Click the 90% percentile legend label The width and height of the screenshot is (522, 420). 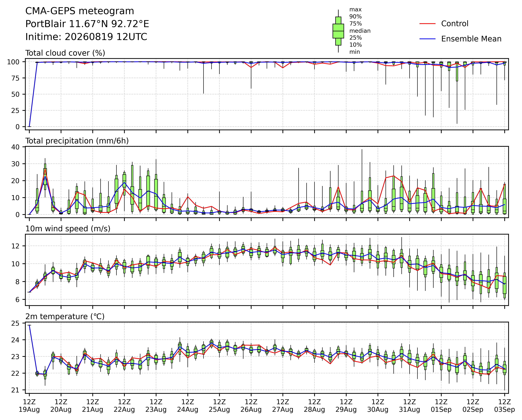pyautogui.click(x=355, y=17)
